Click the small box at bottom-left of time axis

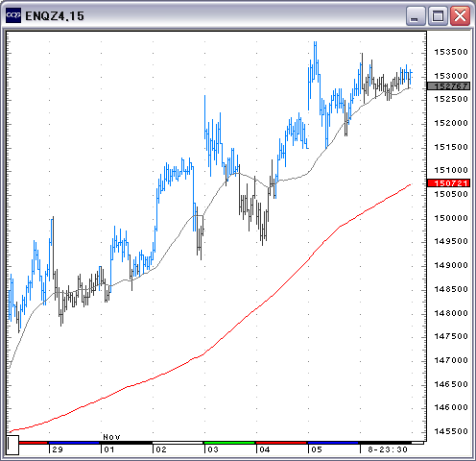tap(12, 445)
